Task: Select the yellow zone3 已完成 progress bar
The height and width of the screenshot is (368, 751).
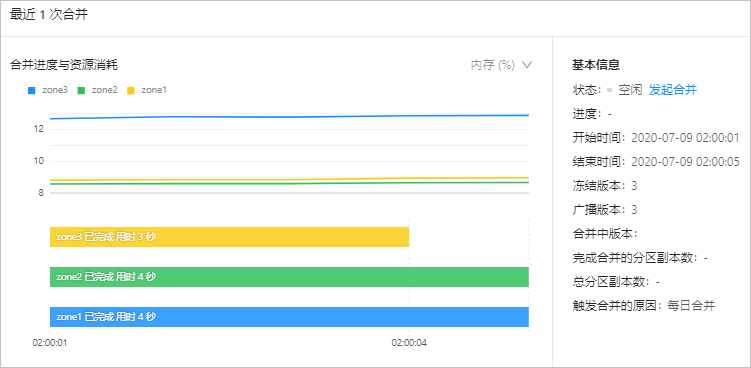Action: (x=229, y=237)
